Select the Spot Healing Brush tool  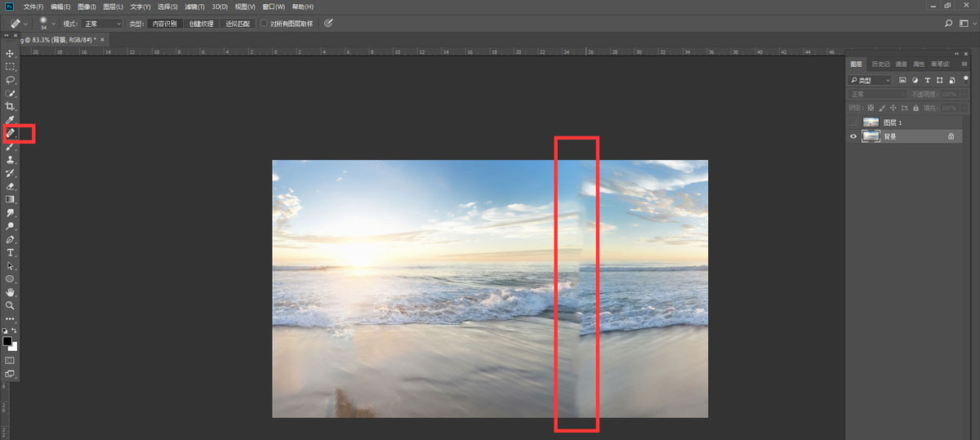click(x=10, y=133)
